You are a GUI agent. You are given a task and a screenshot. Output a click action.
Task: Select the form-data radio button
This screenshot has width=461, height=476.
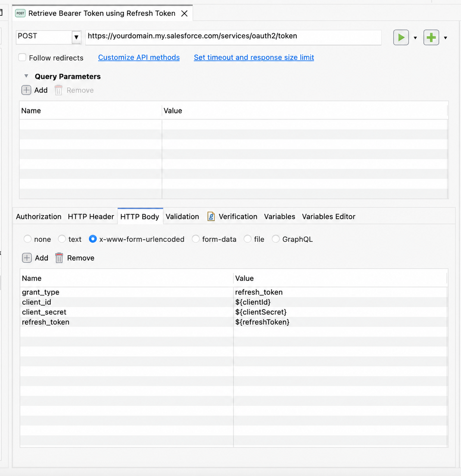pos(196,239)
